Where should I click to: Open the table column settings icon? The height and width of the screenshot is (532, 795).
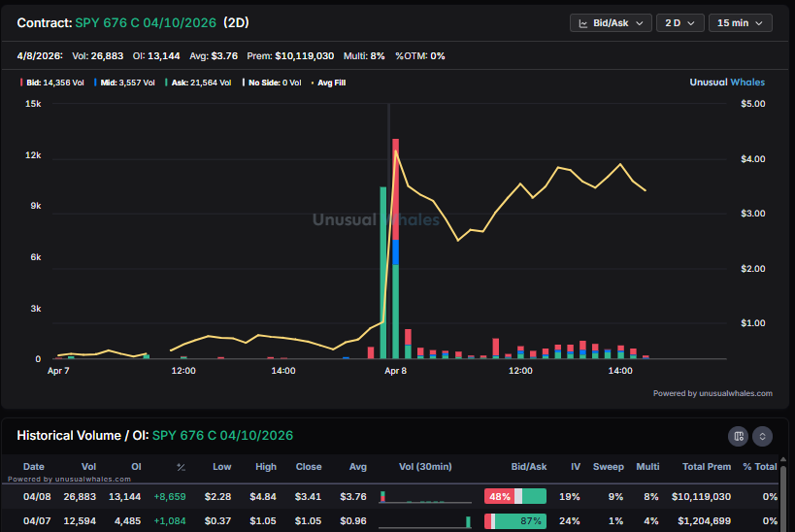pyautogui.click(x=739, y=436)
